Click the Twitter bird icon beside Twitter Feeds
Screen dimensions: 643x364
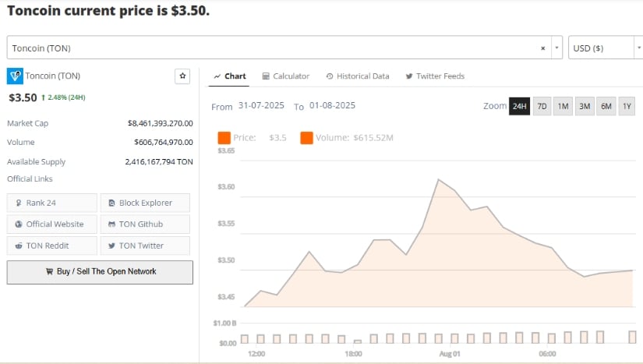409,76
